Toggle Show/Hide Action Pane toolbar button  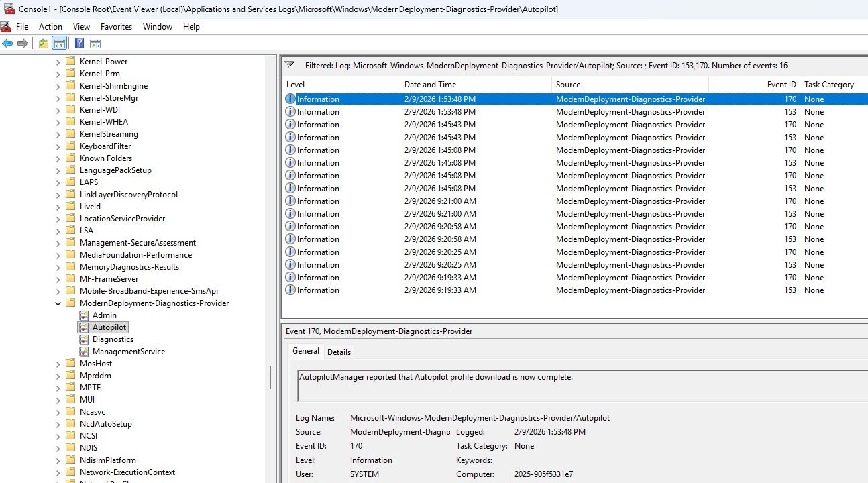95,44
